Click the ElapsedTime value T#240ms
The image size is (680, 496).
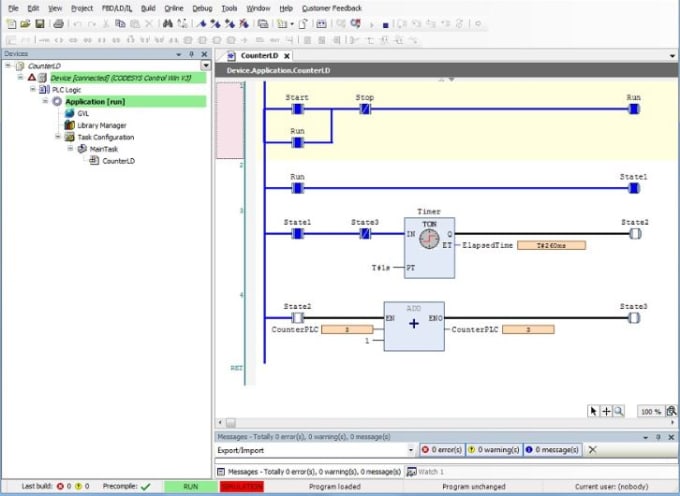[552, 245]
